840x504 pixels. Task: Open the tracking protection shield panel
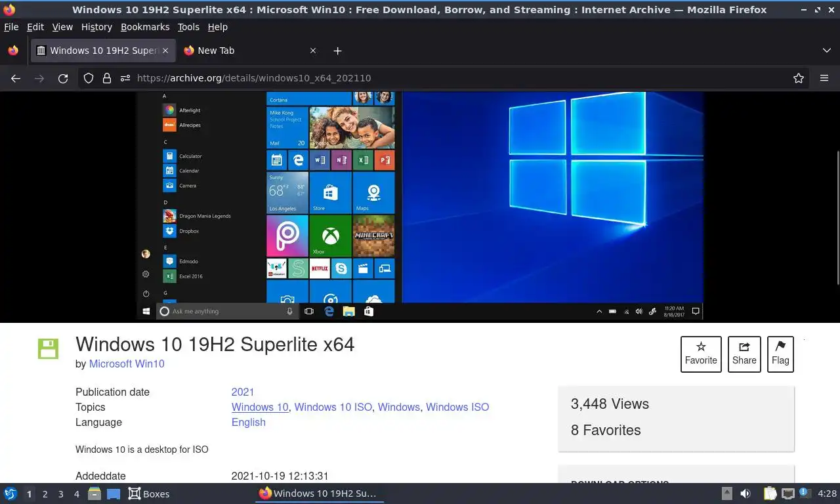(89, 78)
